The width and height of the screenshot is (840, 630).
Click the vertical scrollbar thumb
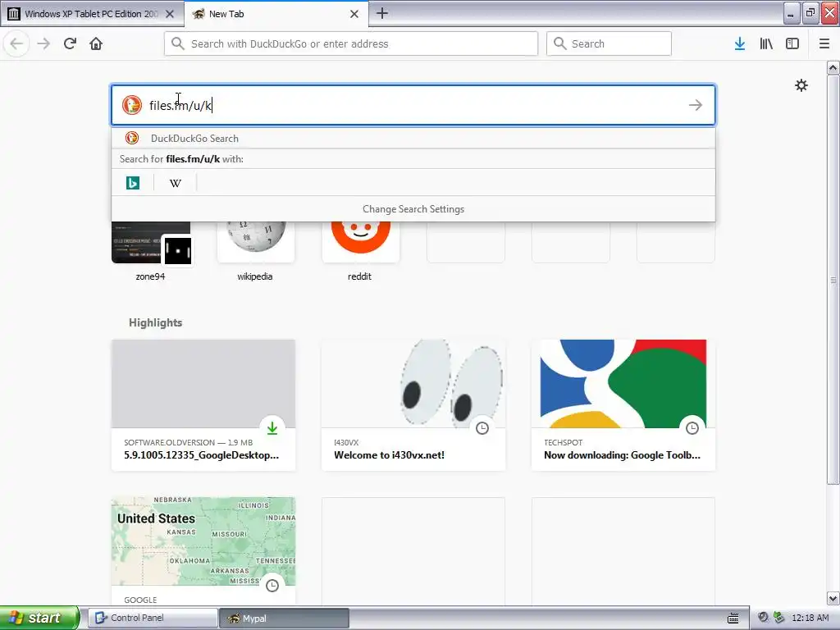click(833, 280)
